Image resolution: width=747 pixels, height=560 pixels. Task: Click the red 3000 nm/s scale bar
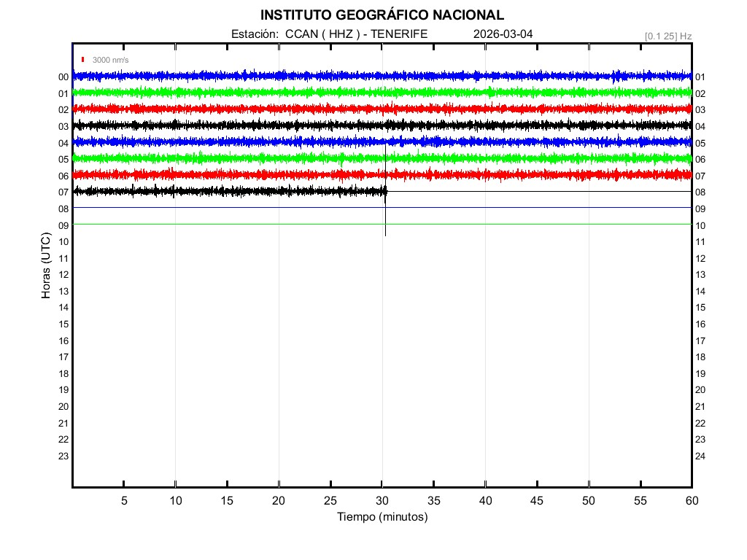[x=83, y=60]
